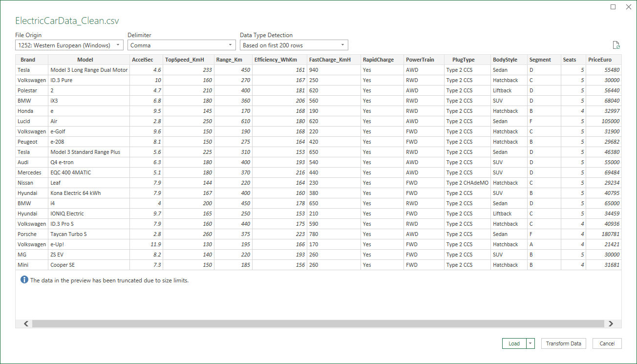The height and width of the screenshot is (364, 637).
Task: Select the PriceEuro column header
Action: 599,60
